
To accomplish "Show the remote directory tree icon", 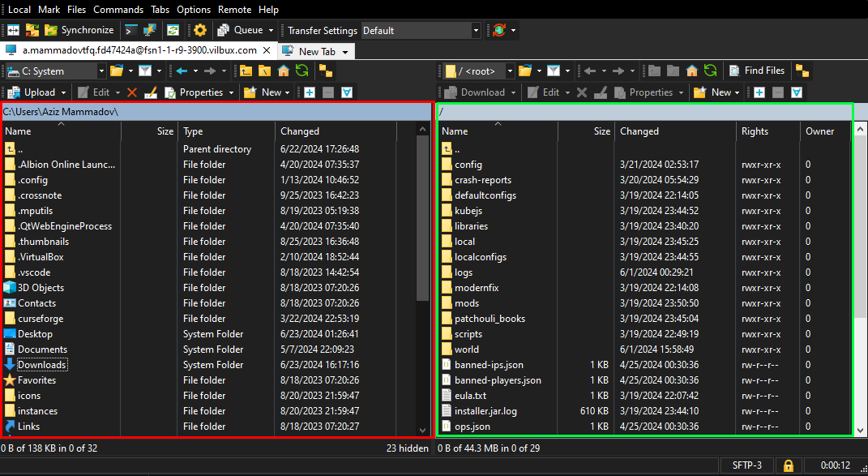I will (802, 71).
